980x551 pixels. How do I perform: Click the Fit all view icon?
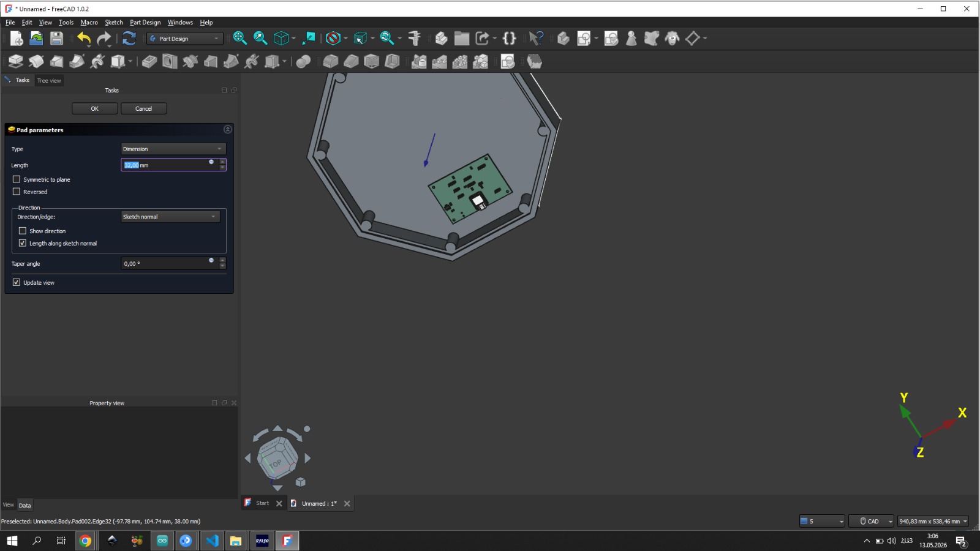click(240, 39)
